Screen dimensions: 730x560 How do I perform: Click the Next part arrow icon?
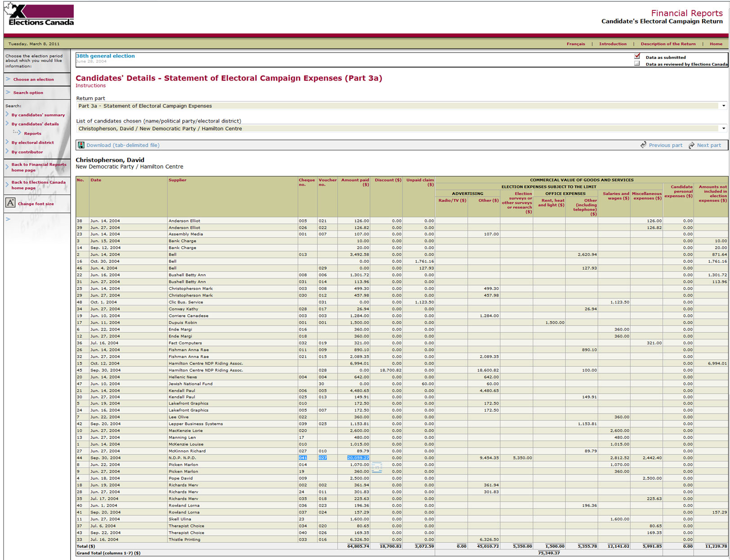(691, 145)
